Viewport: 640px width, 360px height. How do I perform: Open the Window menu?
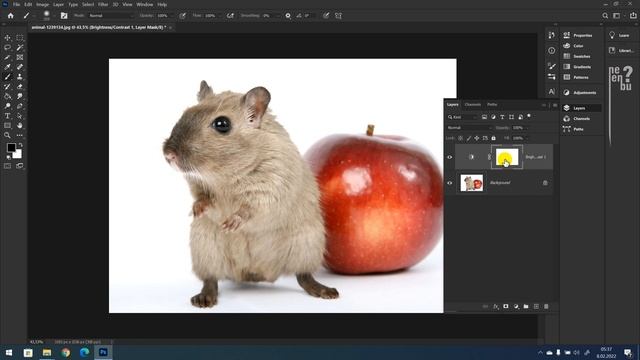(144, 4)
